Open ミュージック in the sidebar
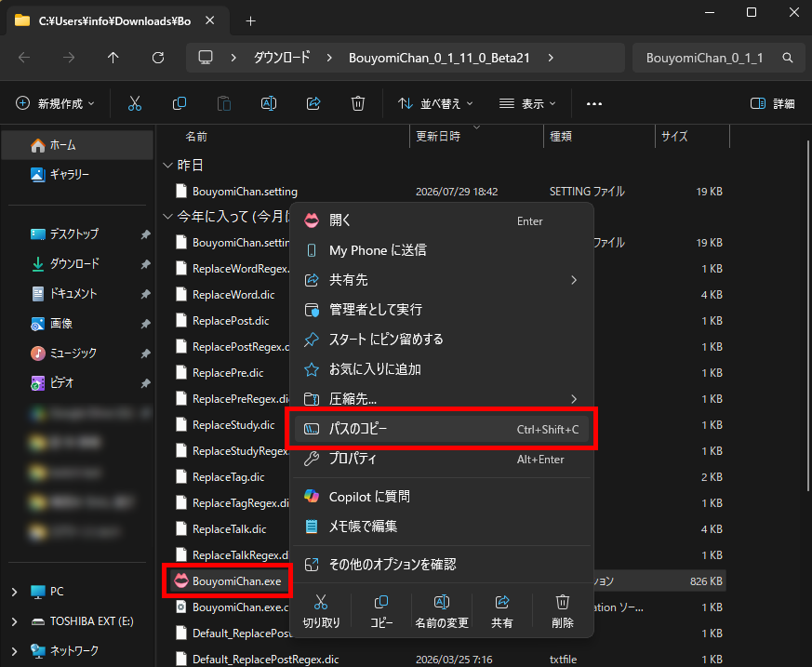 [78, 354]
